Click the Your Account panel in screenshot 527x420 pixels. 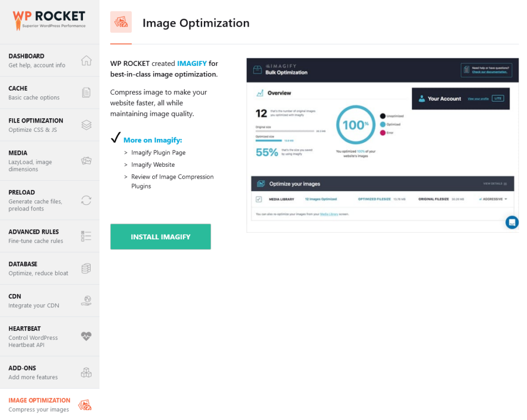461,98
